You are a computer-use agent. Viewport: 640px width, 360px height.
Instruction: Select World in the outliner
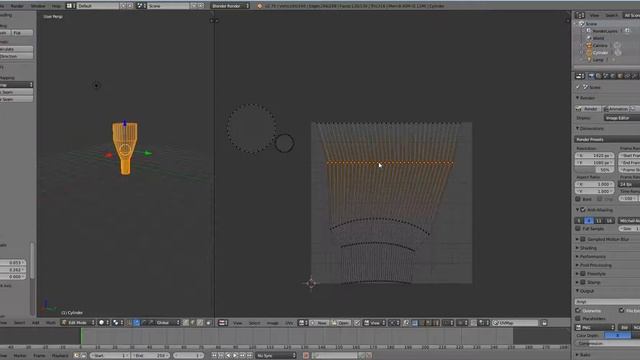(x=598, y=38)
